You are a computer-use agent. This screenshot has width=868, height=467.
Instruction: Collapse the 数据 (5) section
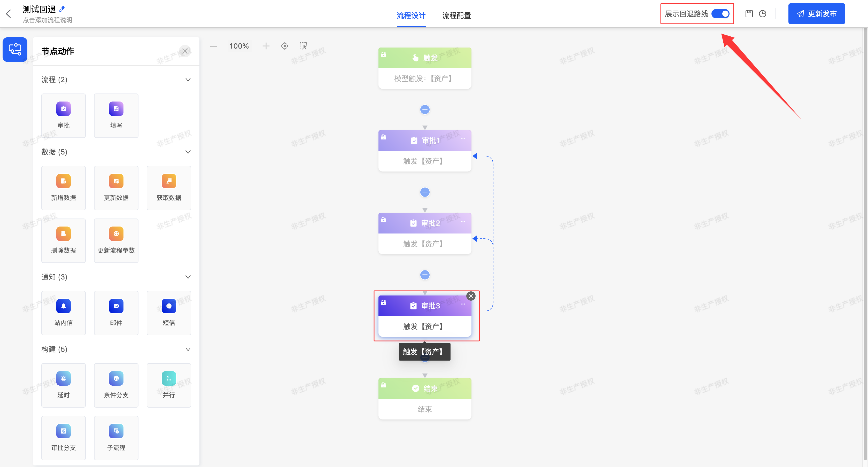point(188,152)
